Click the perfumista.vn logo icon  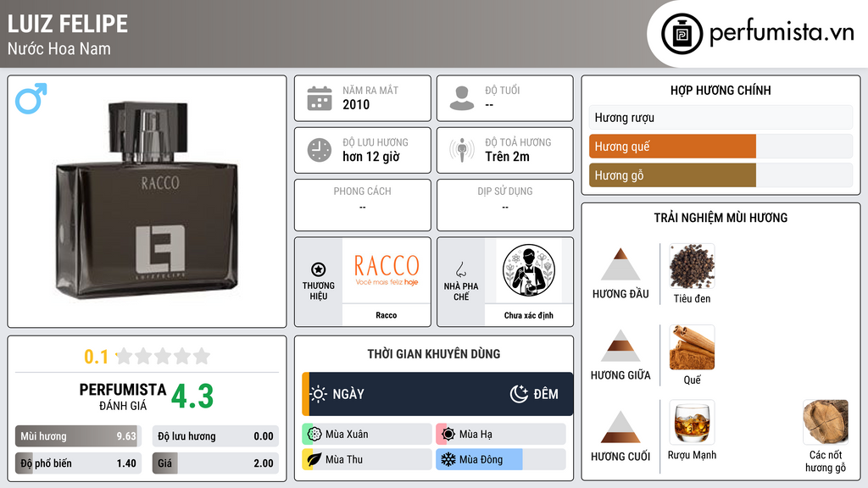[682, 34]
